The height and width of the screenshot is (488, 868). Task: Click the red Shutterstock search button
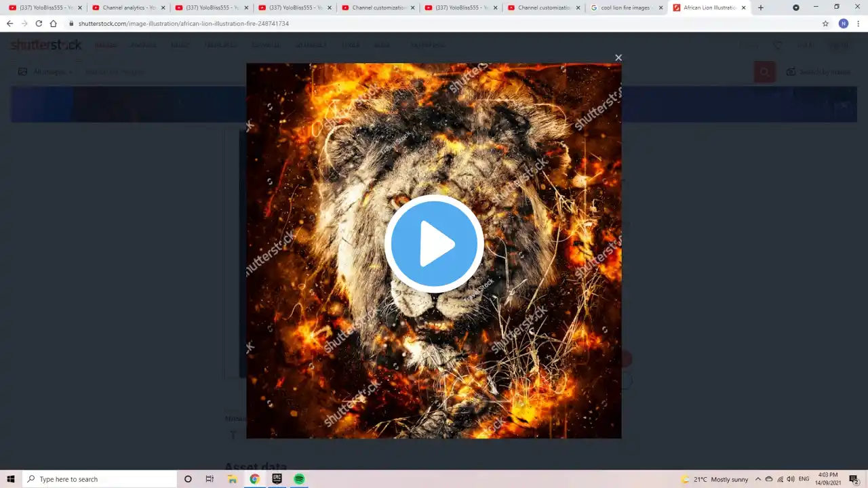(764, 71)
